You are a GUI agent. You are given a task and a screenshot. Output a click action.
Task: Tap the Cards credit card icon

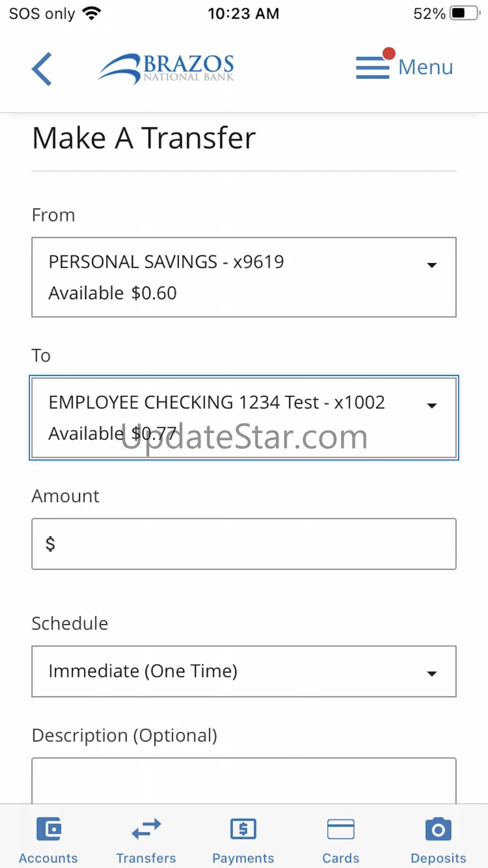341,830
